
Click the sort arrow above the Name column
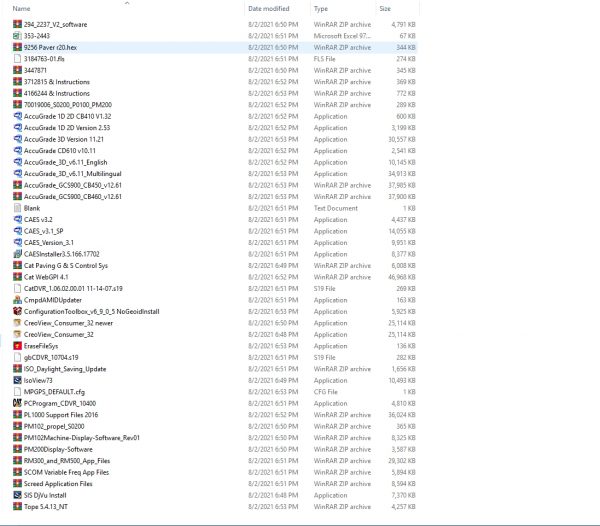[127, 3]
